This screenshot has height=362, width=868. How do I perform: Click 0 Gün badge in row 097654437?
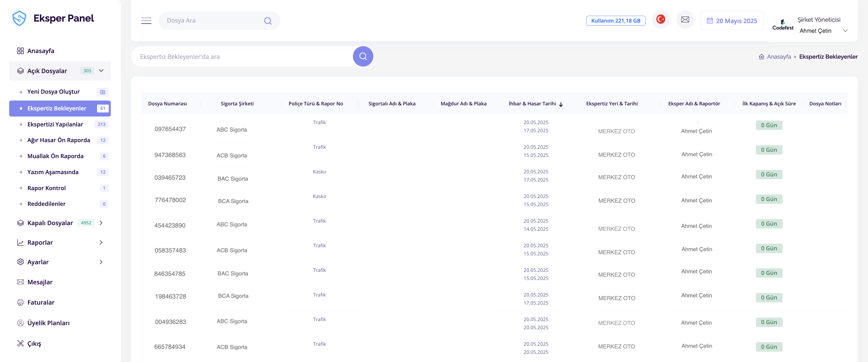(769, 125)
